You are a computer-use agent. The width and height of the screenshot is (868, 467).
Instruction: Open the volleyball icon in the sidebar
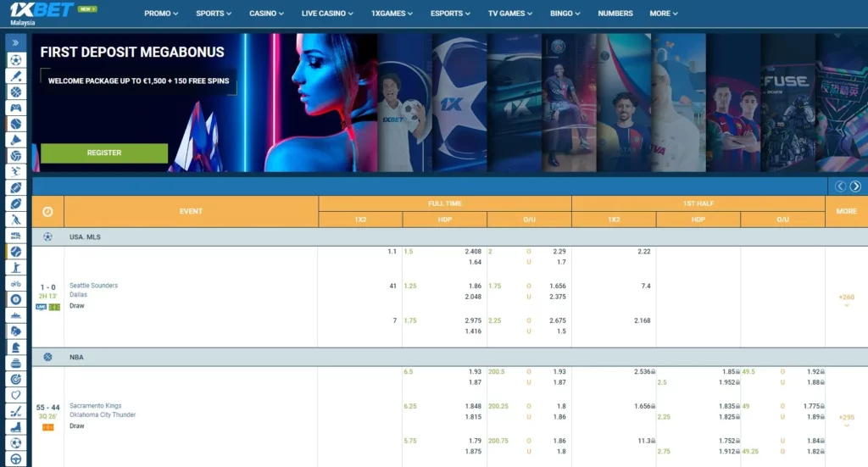coord(15,156)
